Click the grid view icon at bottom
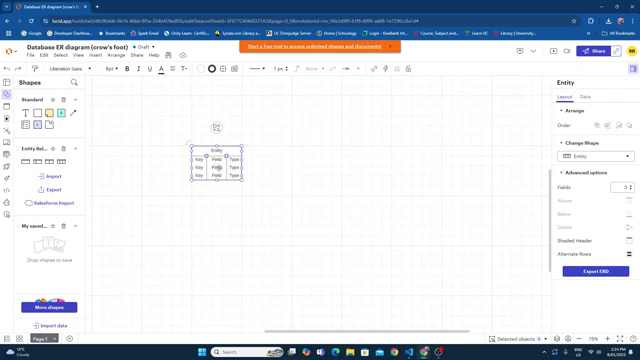Viewport: 640px width, 360px height. (19, 339)
